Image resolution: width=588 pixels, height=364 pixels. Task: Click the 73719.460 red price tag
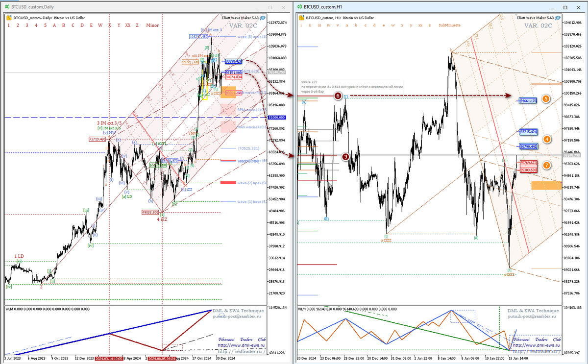[x=97, y=139]
